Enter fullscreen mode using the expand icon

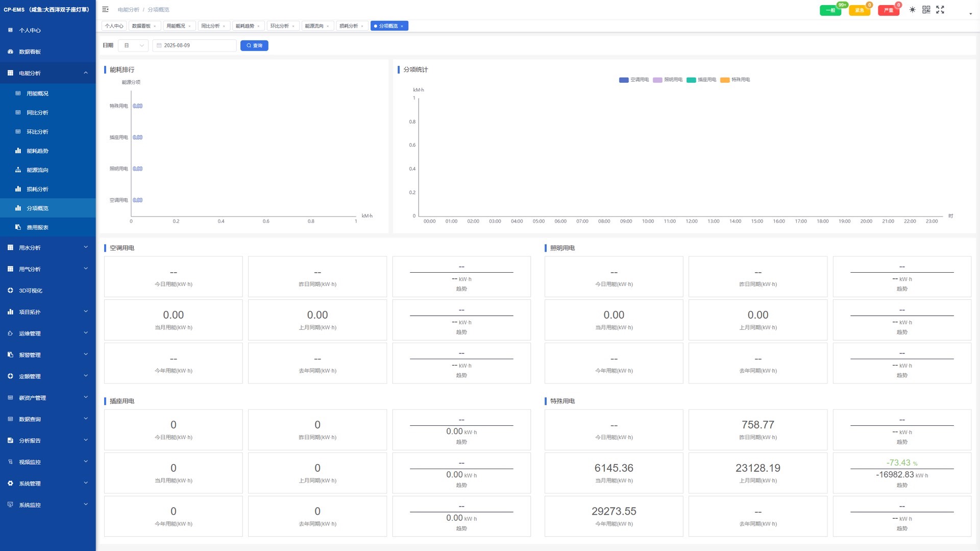point(940,10)
